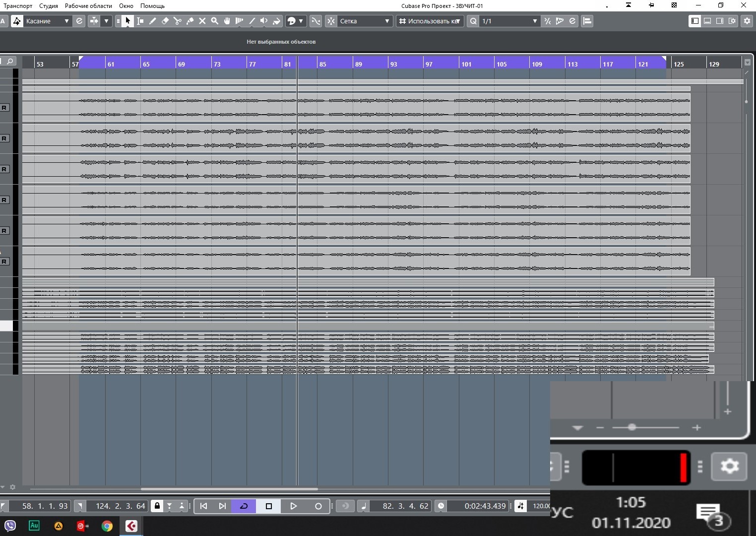Open the Auto-Scroll settings dropdown arrow
756x536 pixels.
coord(106,21)
